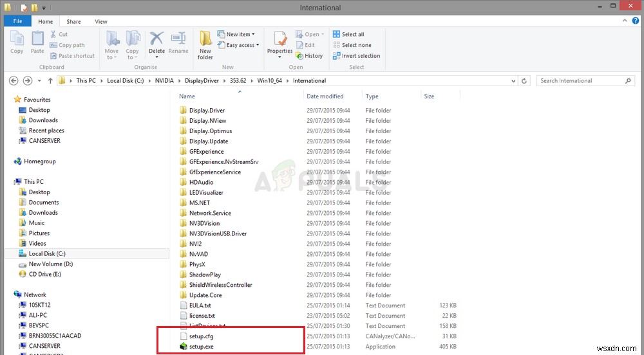Click Select none in the ribbon
Screen dimensions: 644x355
point(352,45)
